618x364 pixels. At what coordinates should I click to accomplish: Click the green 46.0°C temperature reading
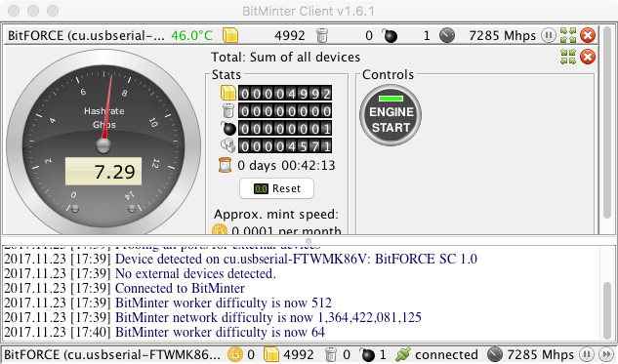pyautogui.click(x=192, y=35)
